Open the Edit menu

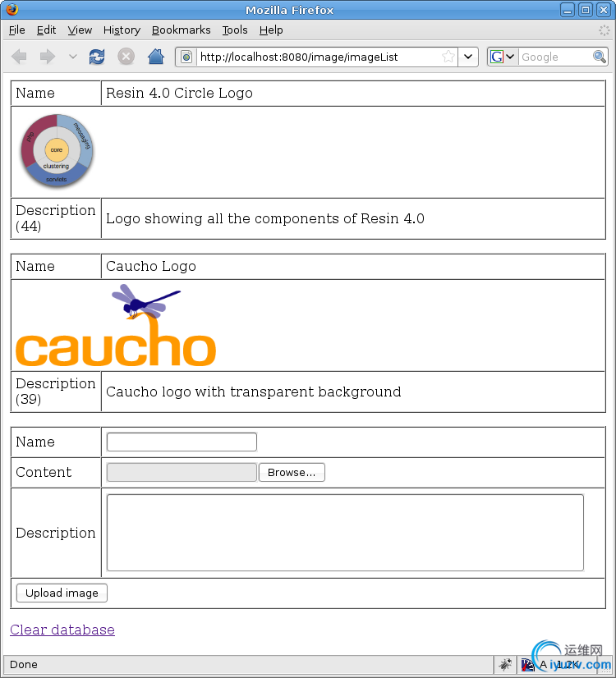click(x=46, y=30)
